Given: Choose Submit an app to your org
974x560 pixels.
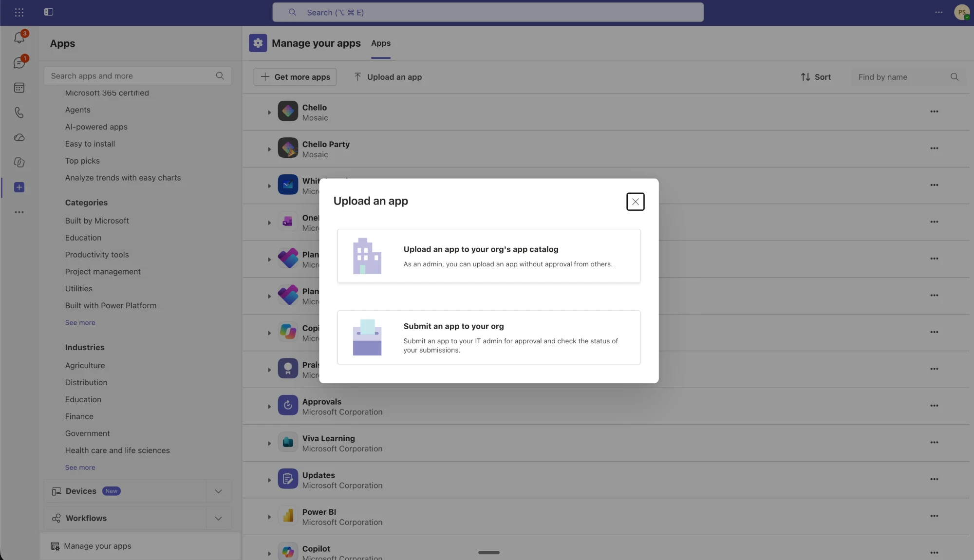Looking at the screenshot, I should tap(488, 337).
